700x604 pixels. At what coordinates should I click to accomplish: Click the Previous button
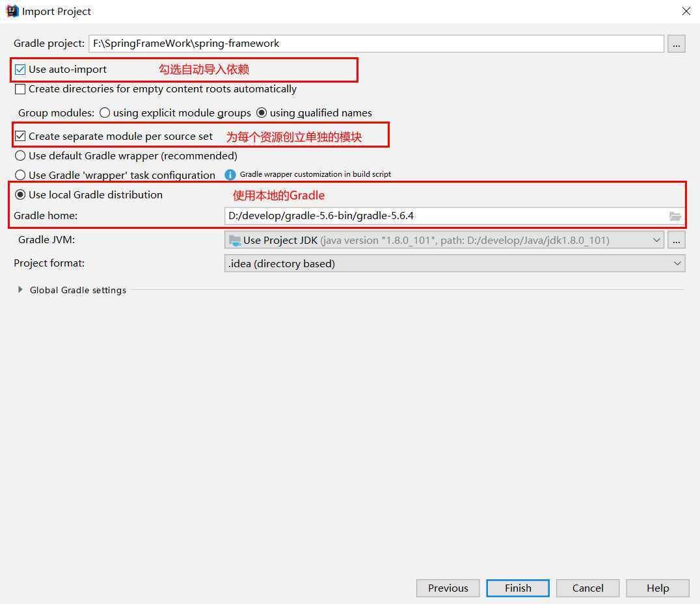click(448, 588)
